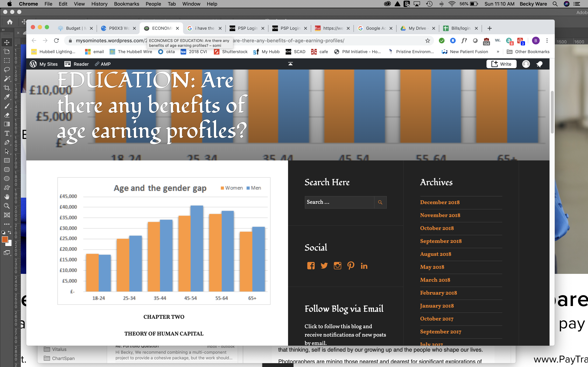
Task: Swap foreground and background colors
Action: 10,232
